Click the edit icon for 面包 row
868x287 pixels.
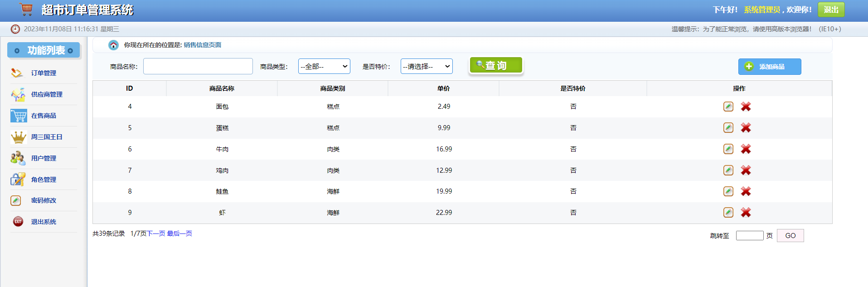728,107
